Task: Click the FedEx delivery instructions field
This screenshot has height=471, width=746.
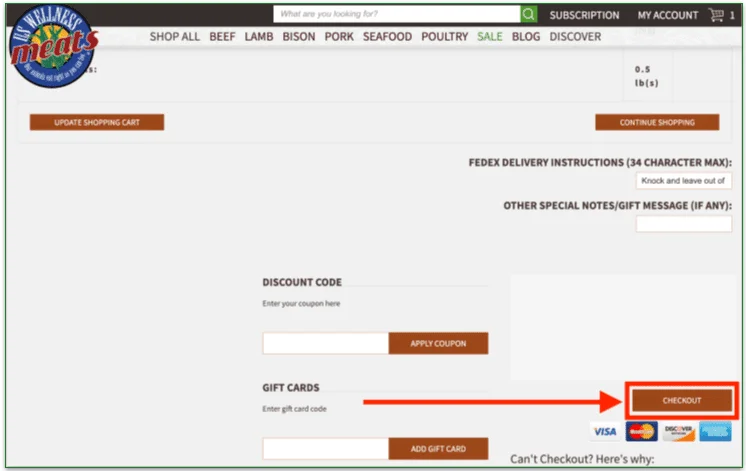Action: click(x=684, y=181)
